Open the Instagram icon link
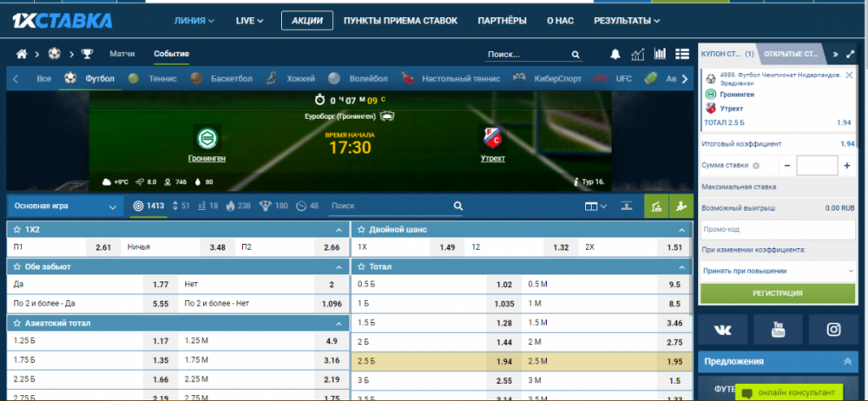The height and width of the screenshot is (401, 868). (x=833, y=329)
